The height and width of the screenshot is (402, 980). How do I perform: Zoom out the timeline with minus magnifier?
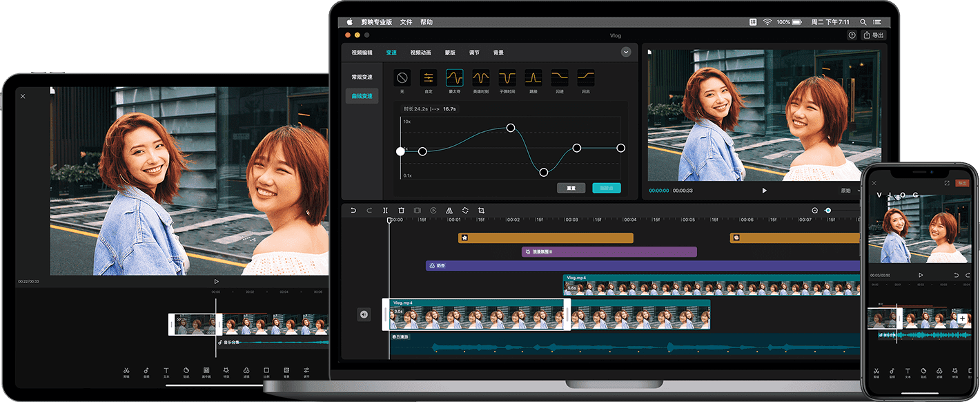(814, 211)
